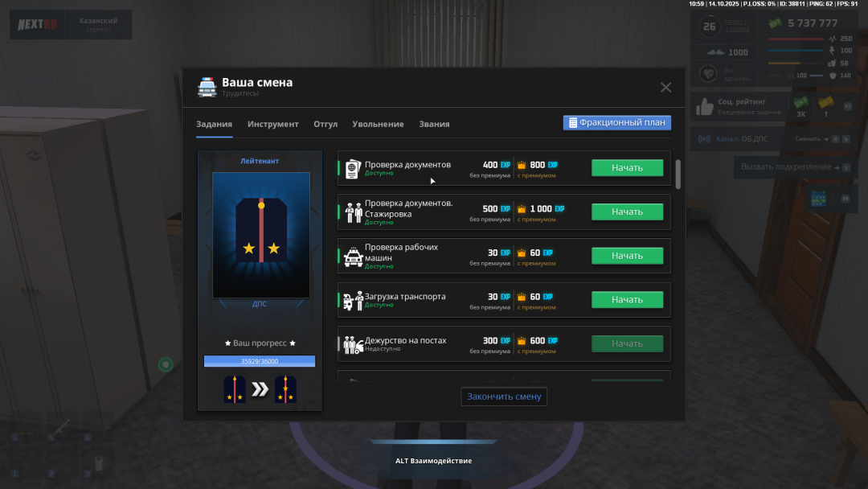Click the thumbs-up Соц. рейтинг icon
The width and height of the screenshot is (868, 489).
705,106
